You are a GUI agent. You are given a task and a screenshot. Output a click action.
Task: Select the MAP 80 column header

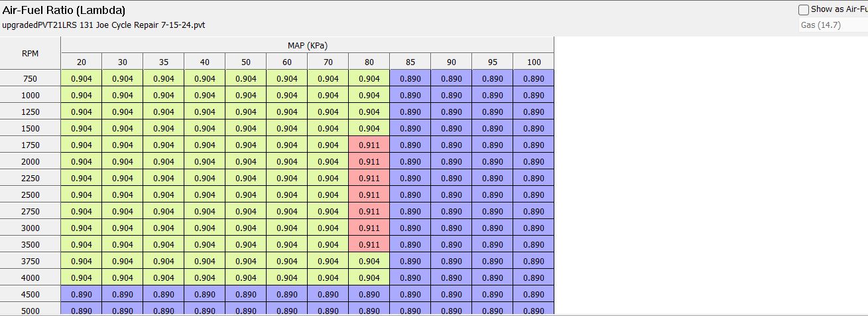coord(369,62)
